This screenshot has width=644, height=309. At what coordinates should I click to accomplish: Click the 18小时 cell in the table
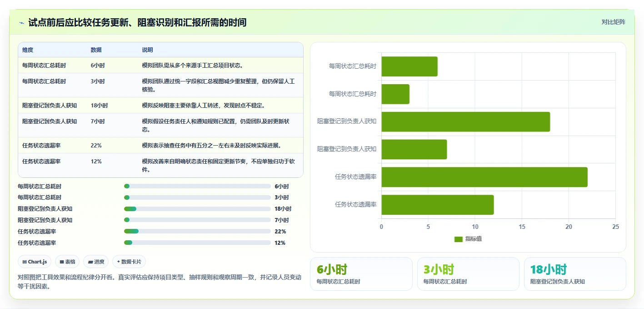(x=99, y=106)
